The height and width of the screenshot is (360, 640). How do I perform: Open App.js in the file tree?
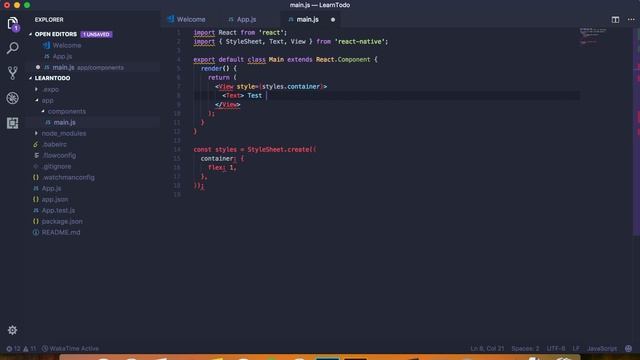coord(51,189)
